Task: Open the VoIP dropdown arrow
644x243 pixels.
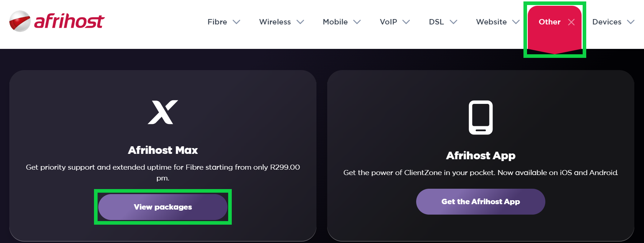Action: point(406,22)
